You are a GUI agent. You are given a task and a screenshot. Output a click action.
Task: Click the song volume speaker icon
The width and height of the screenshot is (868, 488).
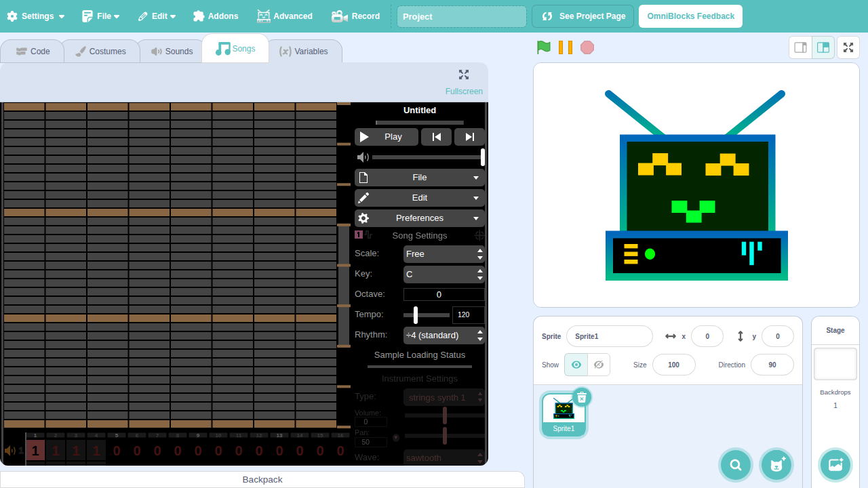coord(363,157)
